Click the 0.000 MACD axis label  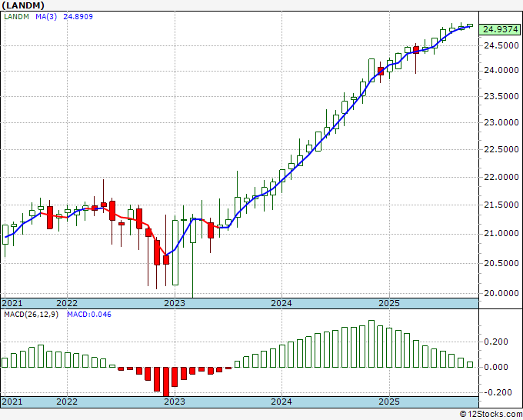coord(495,367)
